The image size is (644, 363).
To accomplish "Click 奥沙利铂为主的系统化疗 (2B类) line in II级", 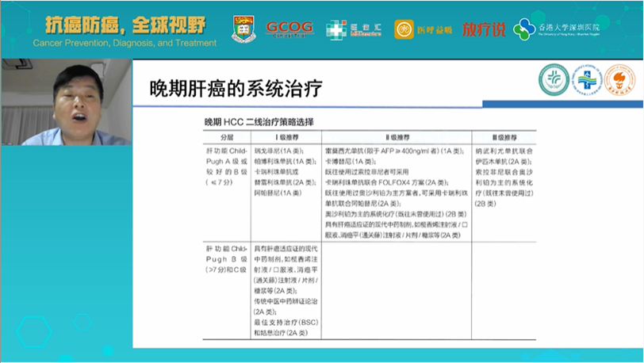I will [396, 214].
